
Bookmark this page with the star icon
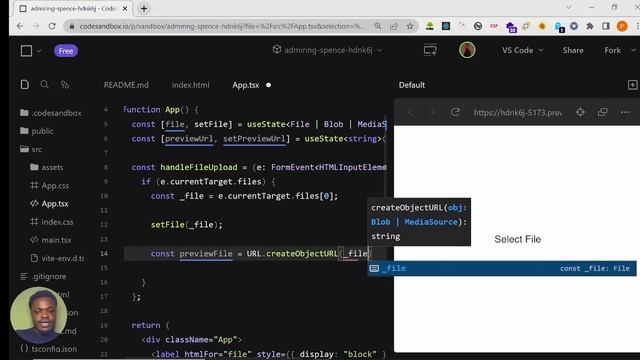410,26
